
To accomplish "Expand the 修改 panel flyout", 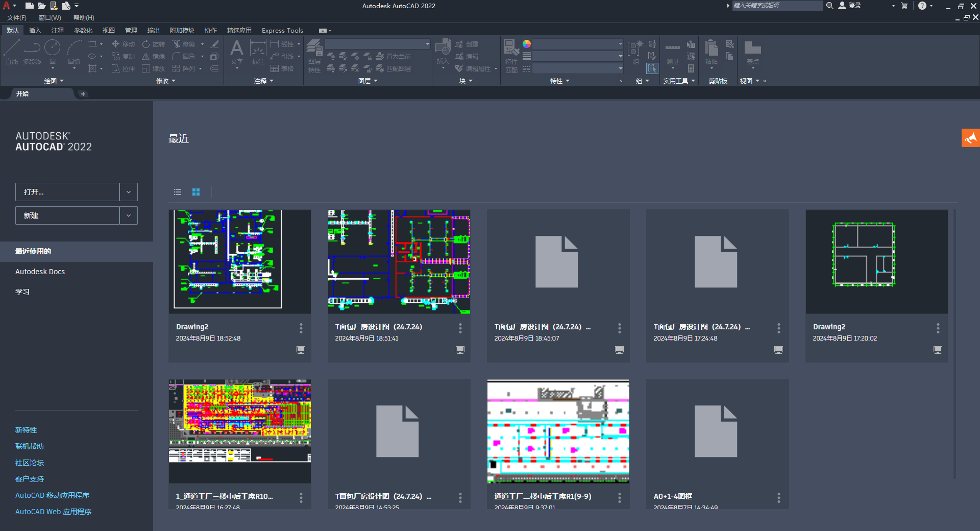I will 165,81.
